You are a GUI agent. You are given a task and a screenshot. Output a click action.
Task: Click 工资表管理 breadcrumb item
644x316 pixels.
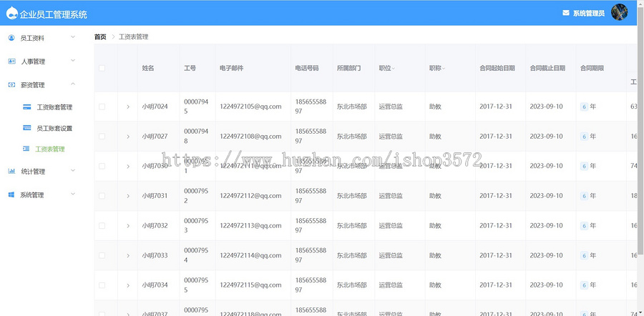click(x=134, y=36)
